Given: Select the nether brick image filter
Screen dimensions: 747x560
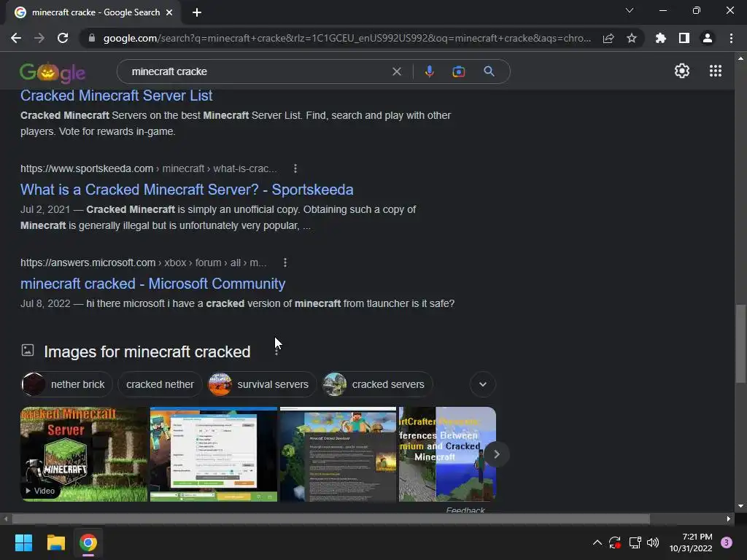Looking at the screenshot, I should (66, 384).
